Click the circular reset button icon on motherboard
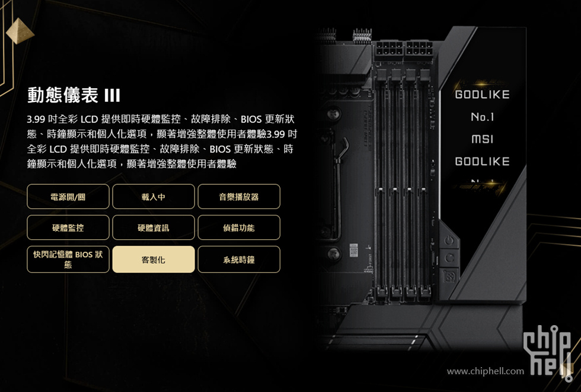581x392 pixels. (449, 258)
